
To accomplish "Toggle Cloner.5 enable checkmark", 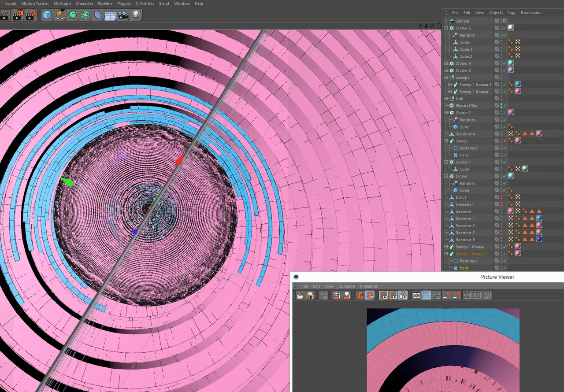I will pyautogui.click(x=505, y=28).
